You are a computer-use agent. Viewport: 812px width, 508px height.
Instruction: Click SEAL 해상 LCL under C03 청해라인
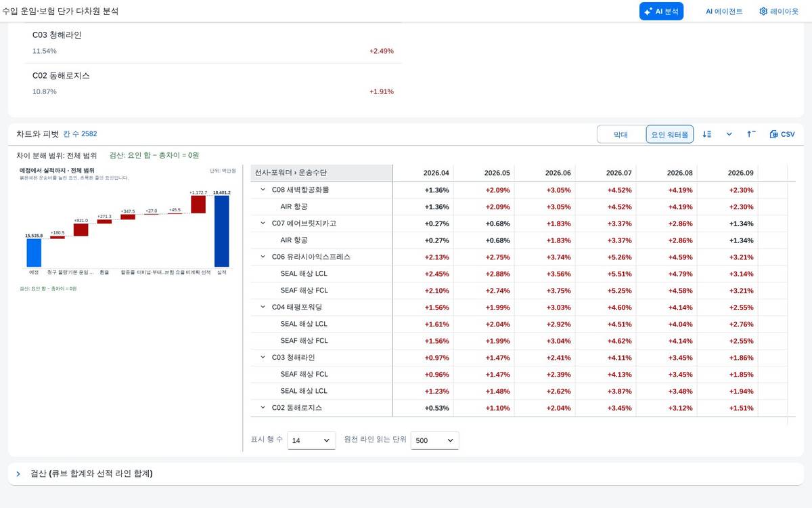(x=304, y=391)
